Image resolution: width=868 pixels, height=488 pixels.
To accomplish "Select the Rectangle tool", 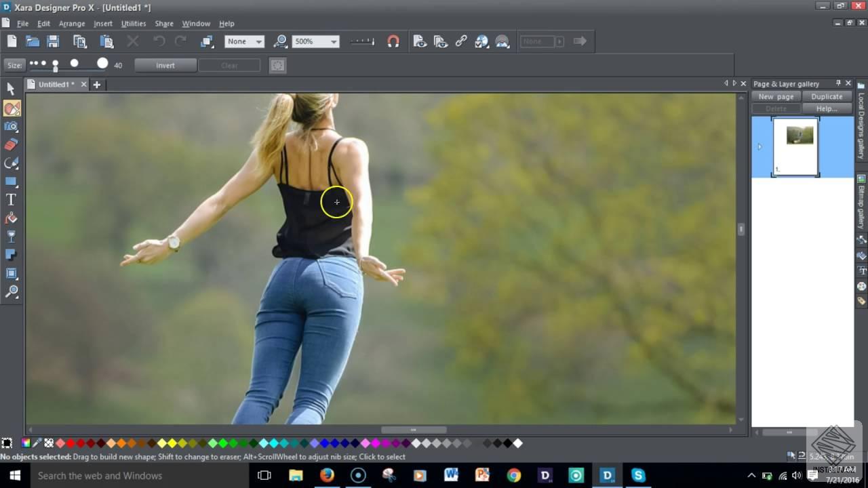I will [11, 181].
